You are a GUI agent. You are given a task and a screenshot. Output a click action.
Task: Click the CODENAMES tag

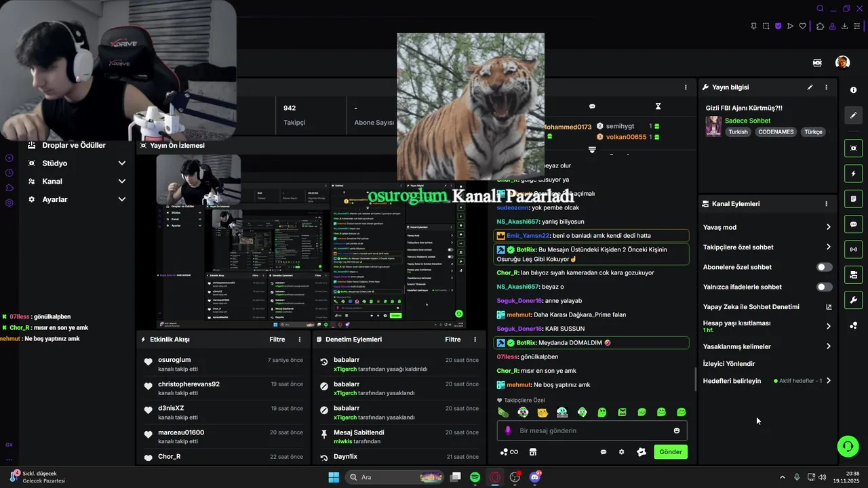(776, 132)
